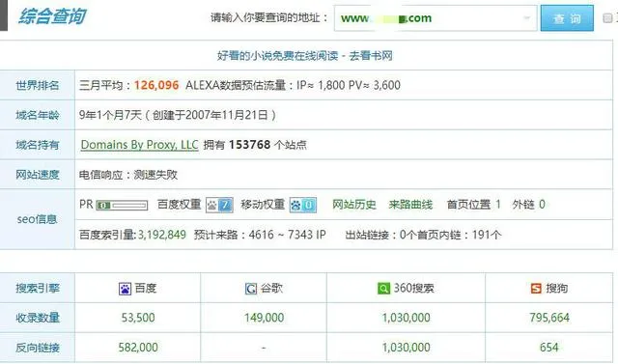The height and width of the screenshot is (364, 618).
Task: Click the 域名年龄 row label
Action: [38, 115]
